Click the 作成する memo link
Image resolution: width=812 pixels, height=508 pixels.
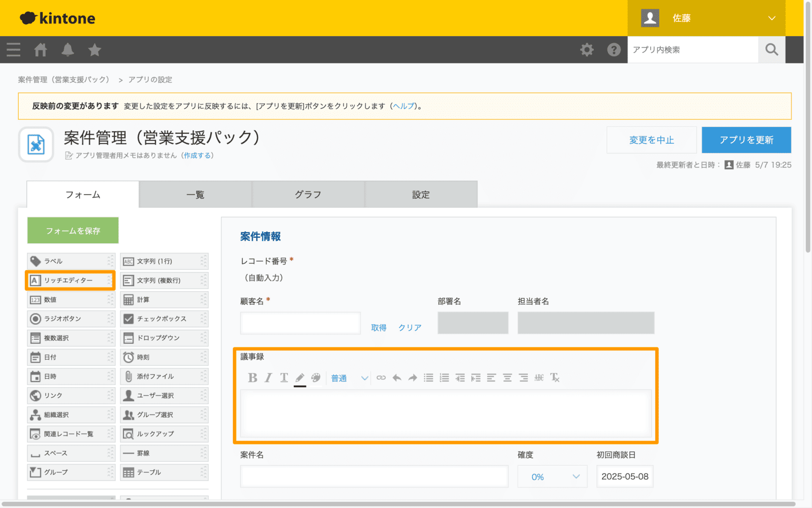(x=197, y=155)
